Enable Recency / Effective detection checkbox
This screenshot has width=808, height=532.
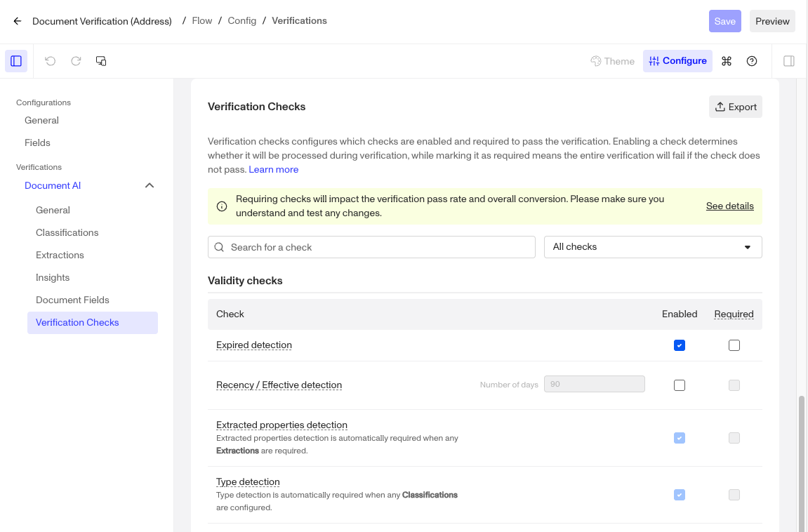pyautogui.click(x=679, y=385)
